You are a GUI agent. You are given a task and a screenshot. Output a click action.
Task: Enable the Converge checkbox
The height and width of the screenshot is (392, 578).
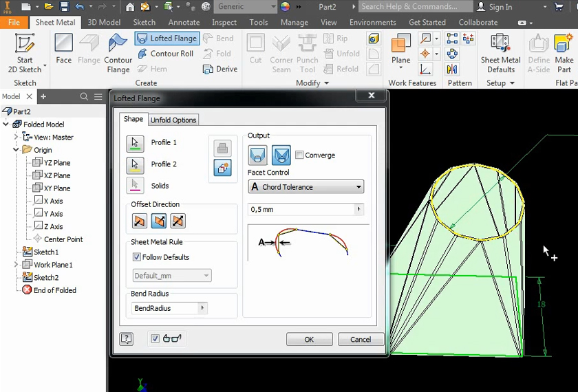[299, 155]
